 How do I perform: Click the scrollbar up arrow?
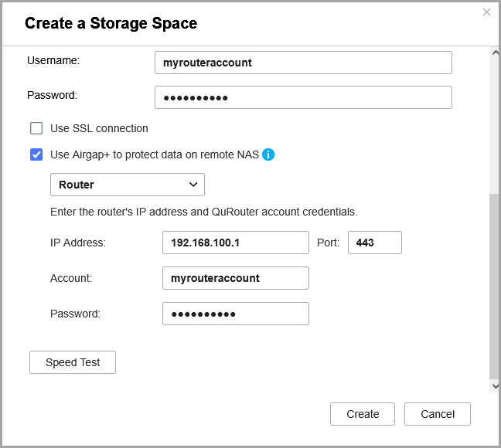[x=495, y=53]
